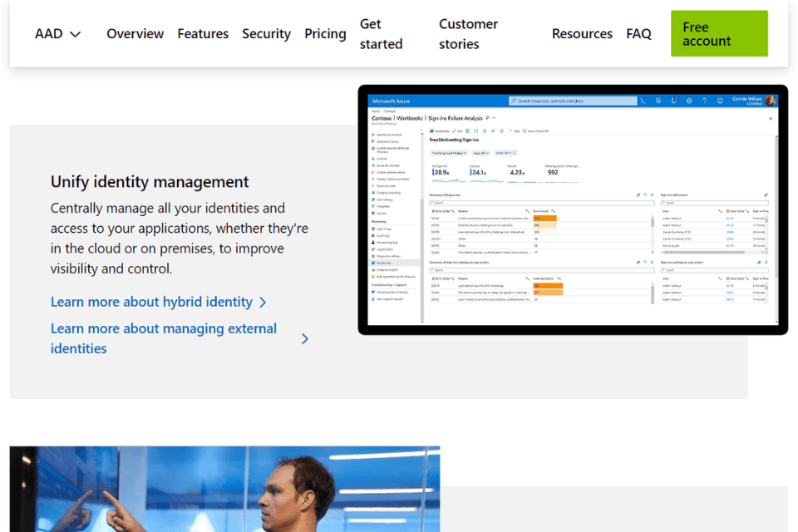Expand the AAD navigation chevron
The width and height of the screenshot is (798, 532).
pyautogui.click(x=75, y=33)
